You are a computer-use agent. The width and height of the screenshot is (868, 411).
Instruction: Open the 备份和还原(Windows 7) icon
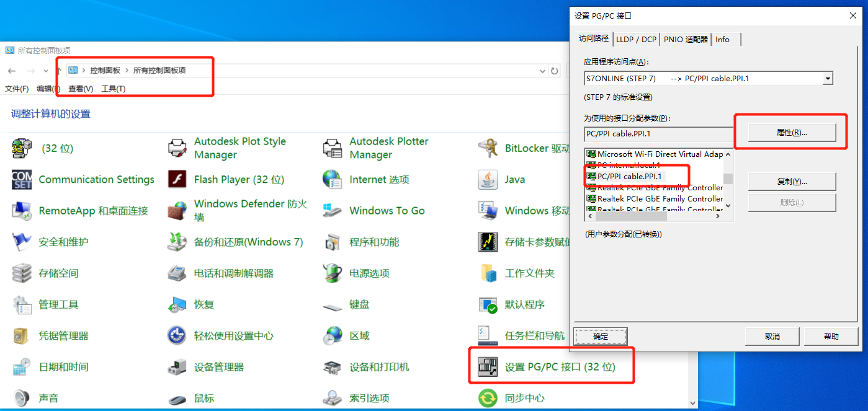click(177, 242)
